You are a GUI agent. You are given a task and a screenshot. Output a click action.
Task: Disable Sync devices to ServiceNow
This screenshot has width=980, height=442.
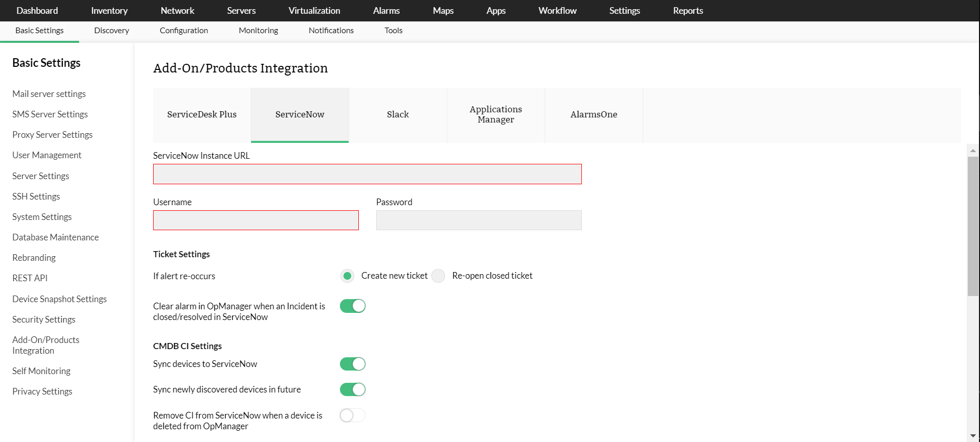353,364
